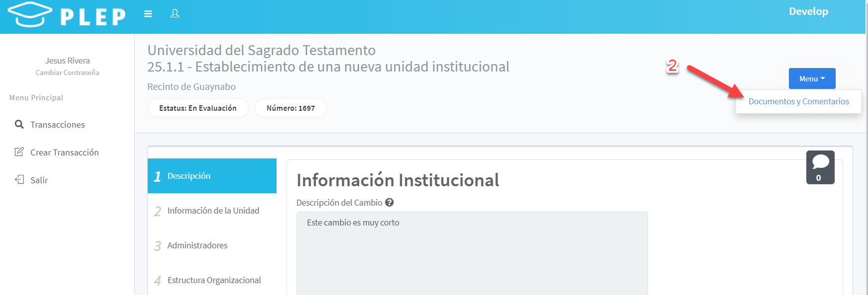Click the Estatus: En Evaluación badge
868x295 pixels.
click(x=198, y=108)
